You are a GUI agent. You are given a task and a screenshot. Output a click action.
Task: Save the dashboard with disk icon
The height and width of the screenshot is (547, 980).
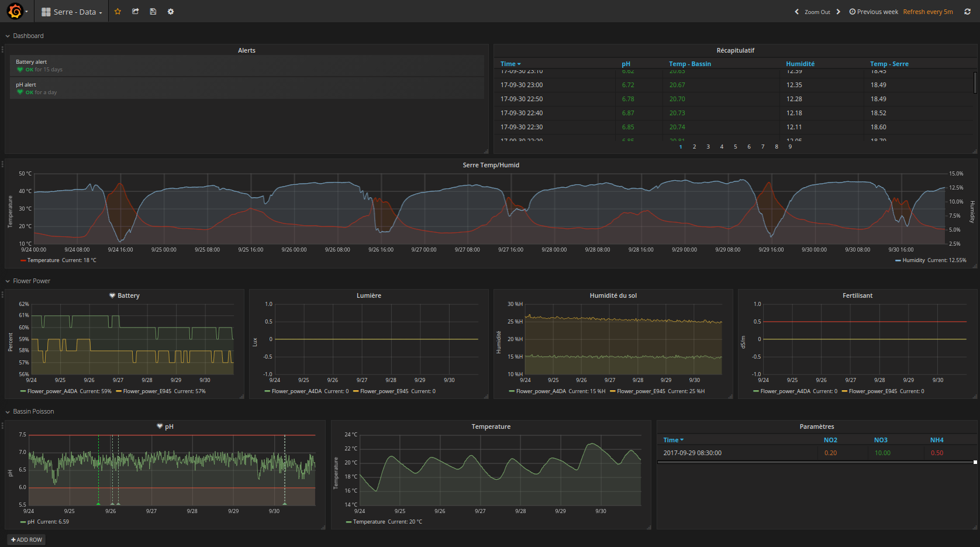153,12
